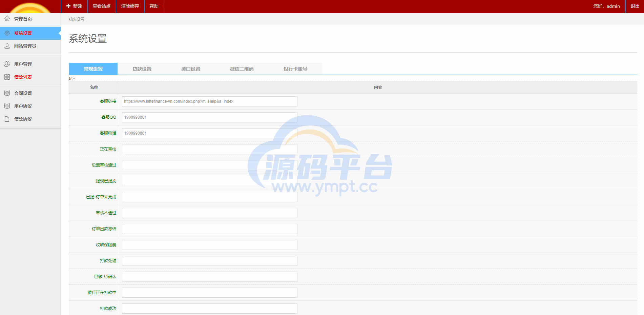Screen dimensions: 644x315
Task: Click 查看站点 in the top bar
Action: [102, 6]
